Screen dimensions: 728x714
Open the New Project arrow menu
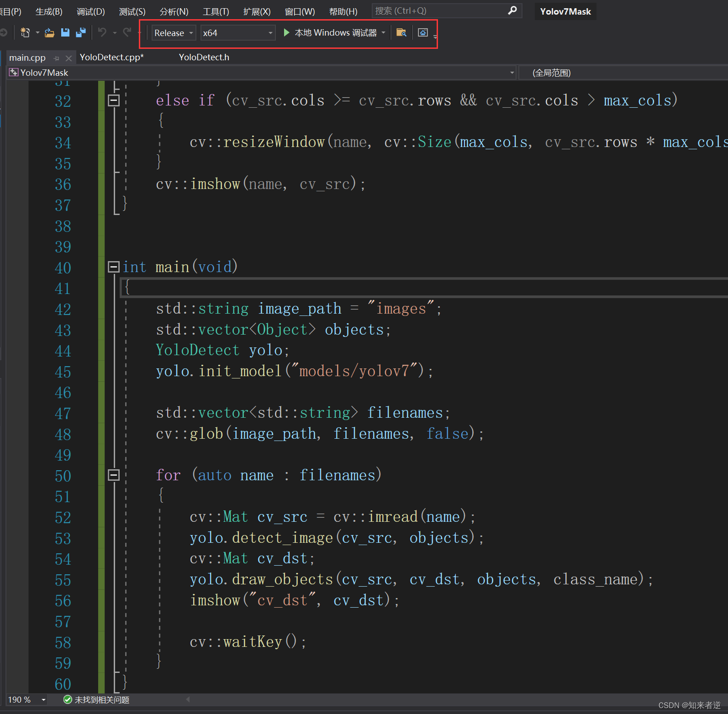point(37,33)
